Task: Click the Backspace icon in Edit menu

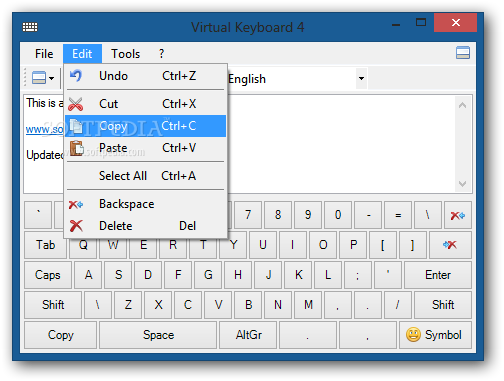Action: 76,204
